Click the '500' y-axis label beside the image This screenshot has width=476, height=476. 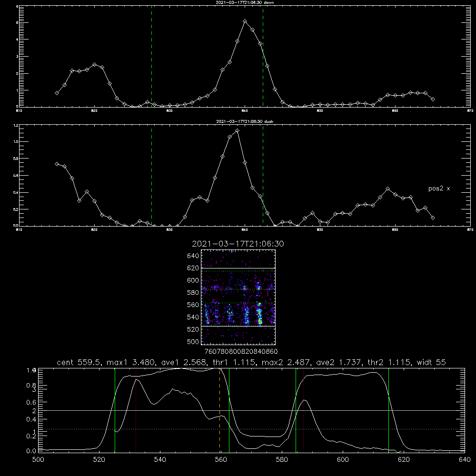[193, 341]
